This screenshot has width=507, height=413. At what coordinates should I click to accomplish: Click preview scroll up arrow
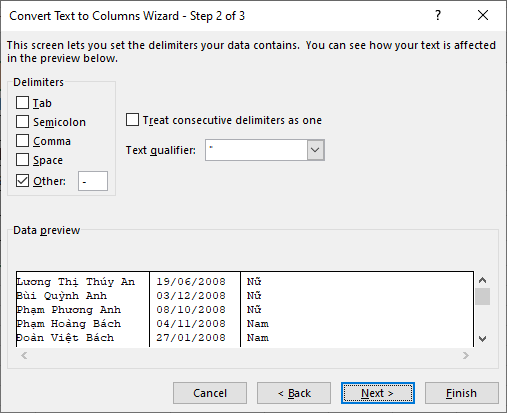click(x=482, y=280)
